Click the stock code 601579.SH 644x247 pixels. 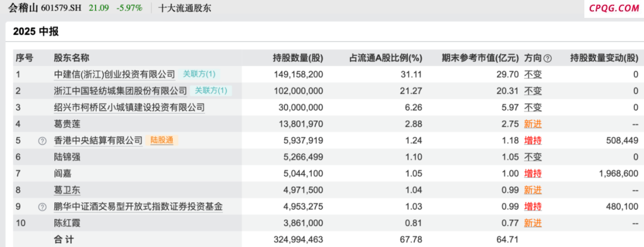point(61,8)
